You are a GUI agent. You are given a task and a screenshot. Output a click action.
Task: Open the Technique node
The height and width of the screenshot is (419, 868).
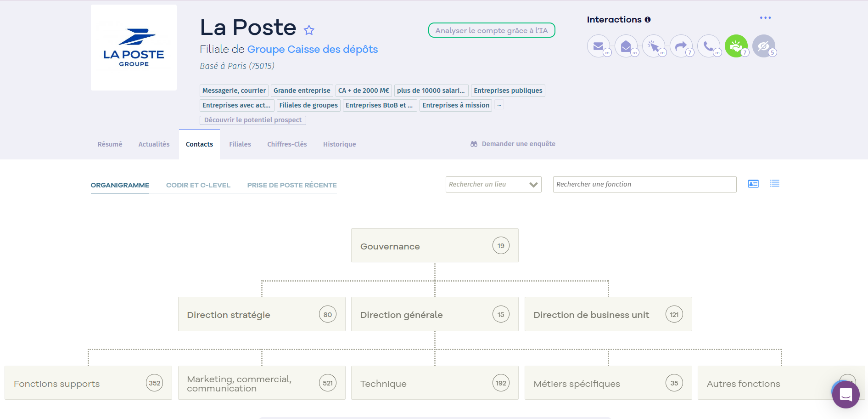[435, 383]
